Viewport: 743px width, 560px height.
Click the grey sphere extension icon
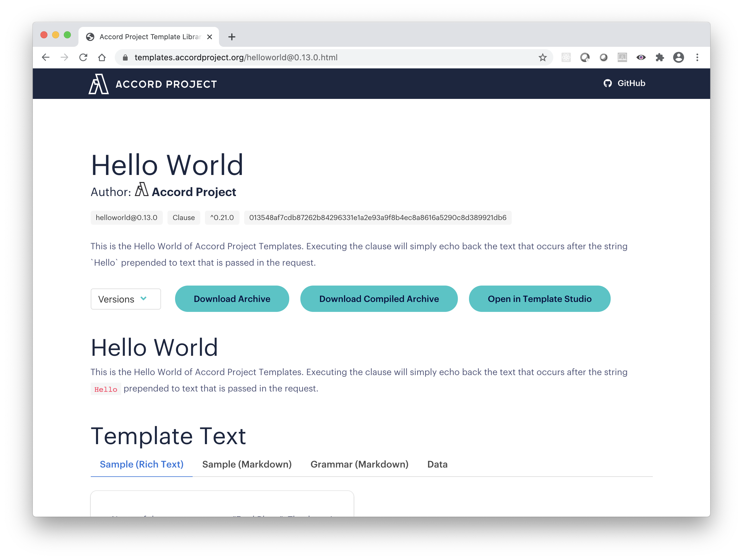pos(604,58)
